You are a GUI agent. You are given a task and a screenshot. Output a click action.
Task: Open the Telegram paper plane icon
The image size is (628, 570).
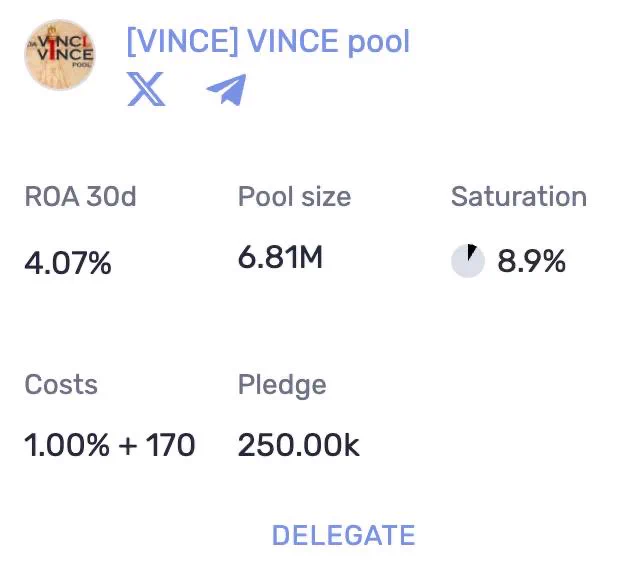[x=226, y=89]
